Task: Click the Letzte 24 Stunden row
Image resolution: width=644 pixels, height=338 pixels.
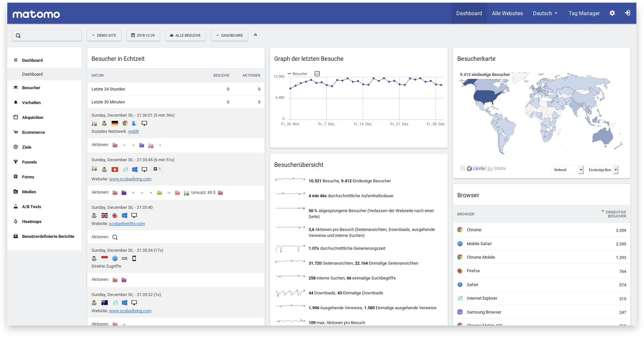Action: point(176,89)
